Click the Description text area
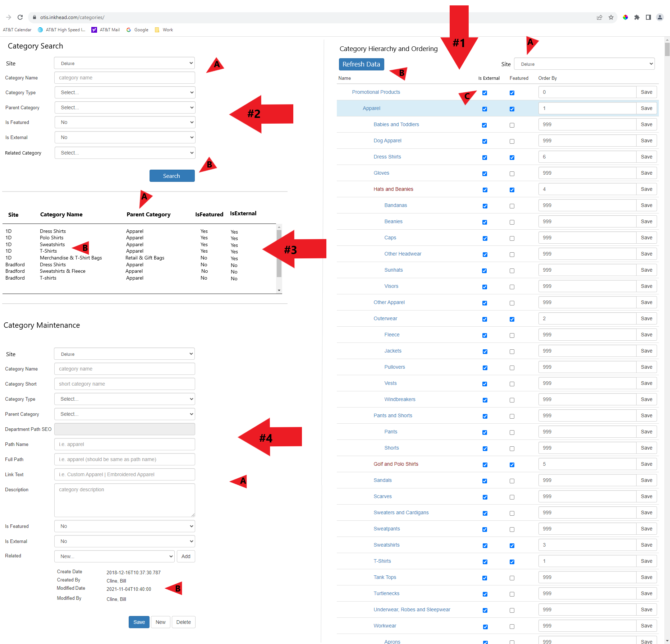 click(x=125, y=500)
